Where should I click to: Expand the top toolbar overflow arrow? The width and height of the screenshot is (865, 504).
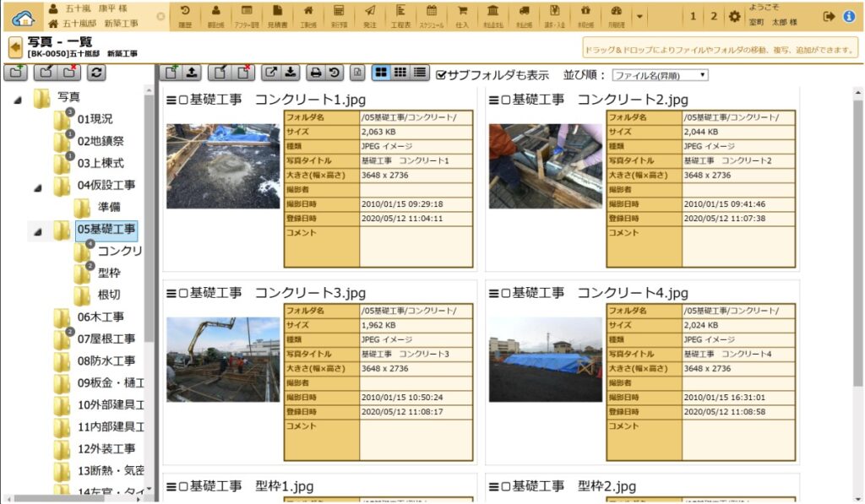(639, 17)
